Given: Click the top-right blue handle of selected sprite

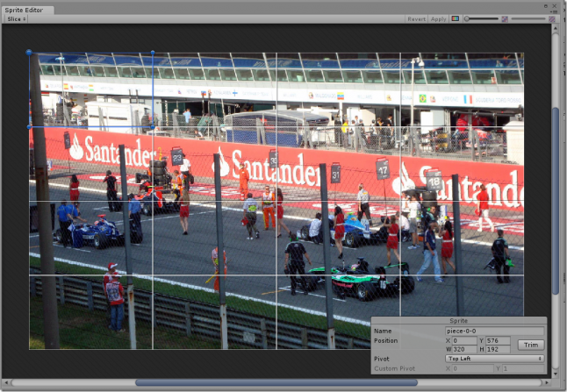Looking at the screenshot, I should 153,53.
